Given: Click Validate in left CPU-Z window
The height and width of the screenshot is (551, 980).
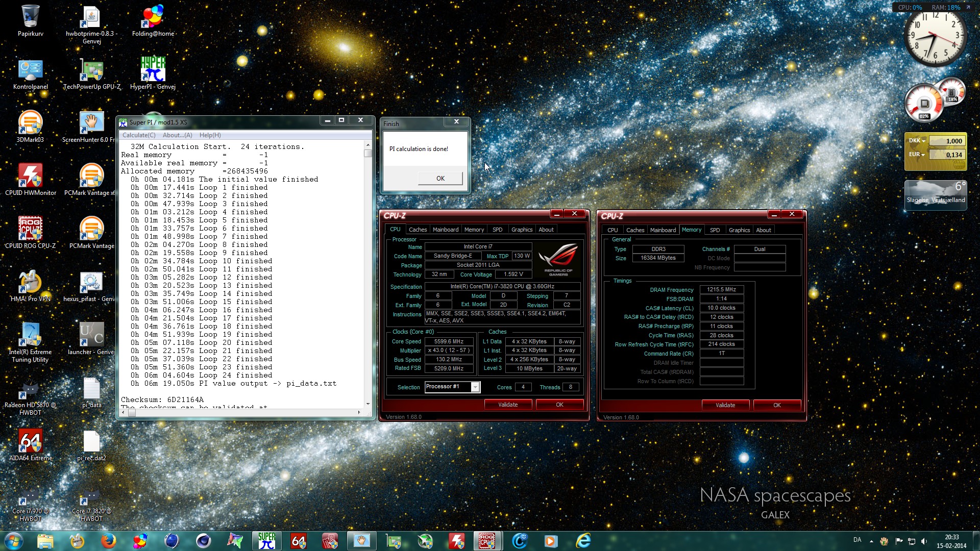Looking at the screenshot, I should [508, 405].
